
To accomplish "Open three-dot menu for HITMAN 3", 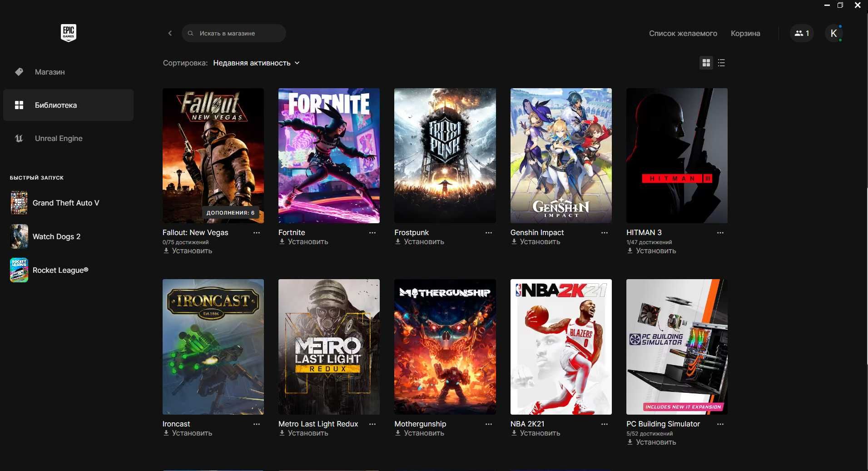I will click(x=720, y=233).
